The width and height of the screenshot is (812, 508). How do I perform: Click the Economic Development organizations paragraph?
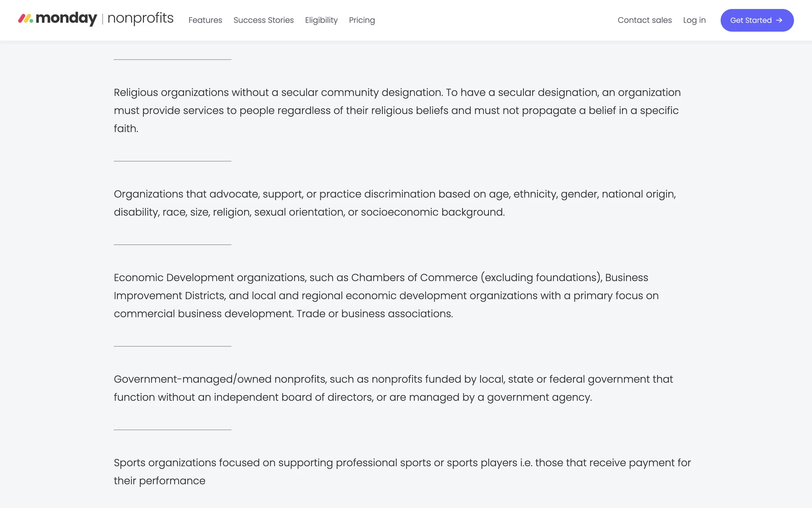[x=386, y=295]
